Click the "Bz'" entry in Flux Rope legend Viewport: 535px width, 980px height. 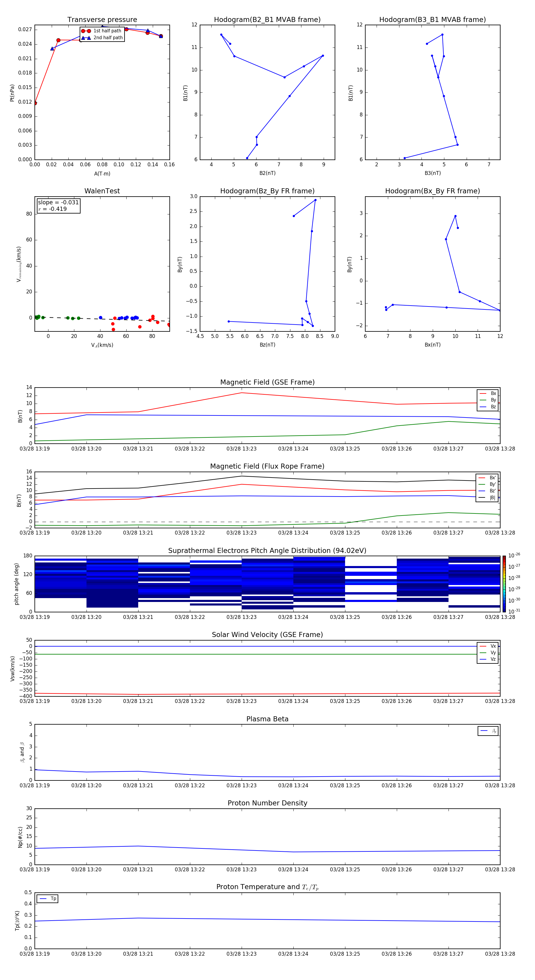click(487, 491)
